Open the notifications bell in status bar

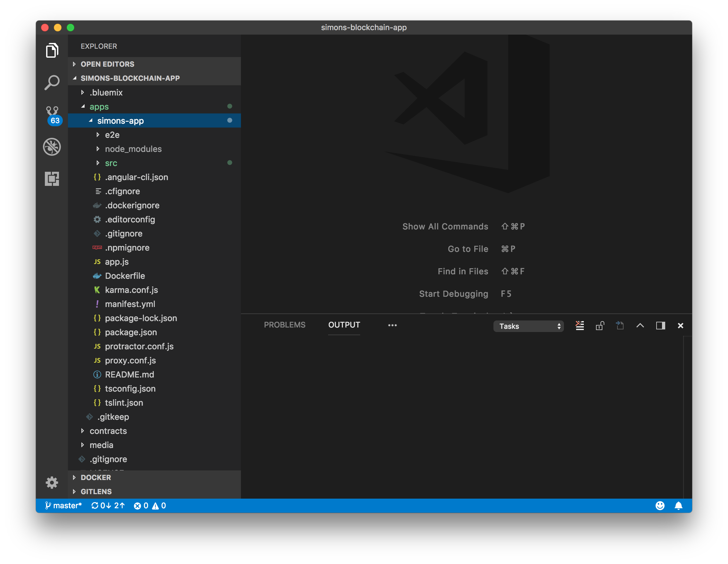point(678,506)
